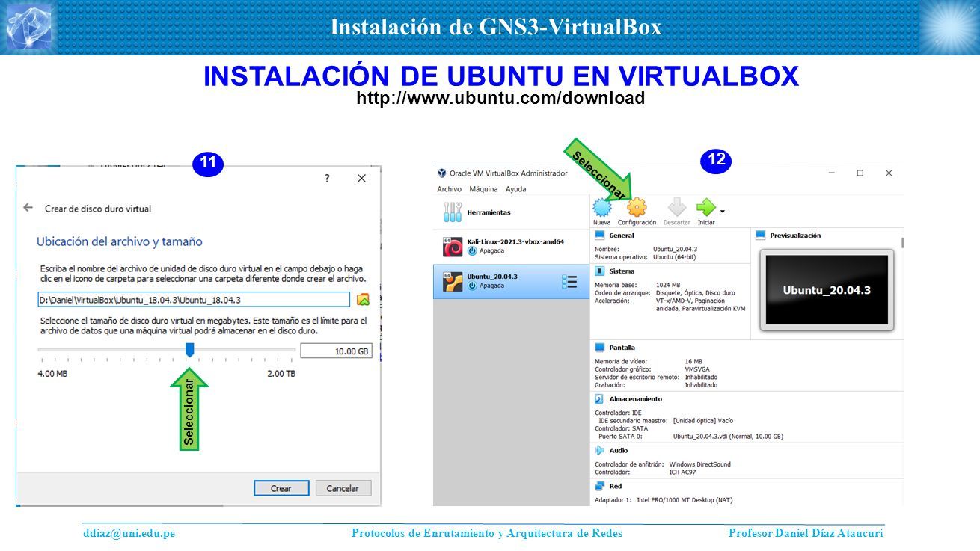This screenshot has height=551, width=980.
Task: Click the Herramientas tools icon
Action: point(453,212)
